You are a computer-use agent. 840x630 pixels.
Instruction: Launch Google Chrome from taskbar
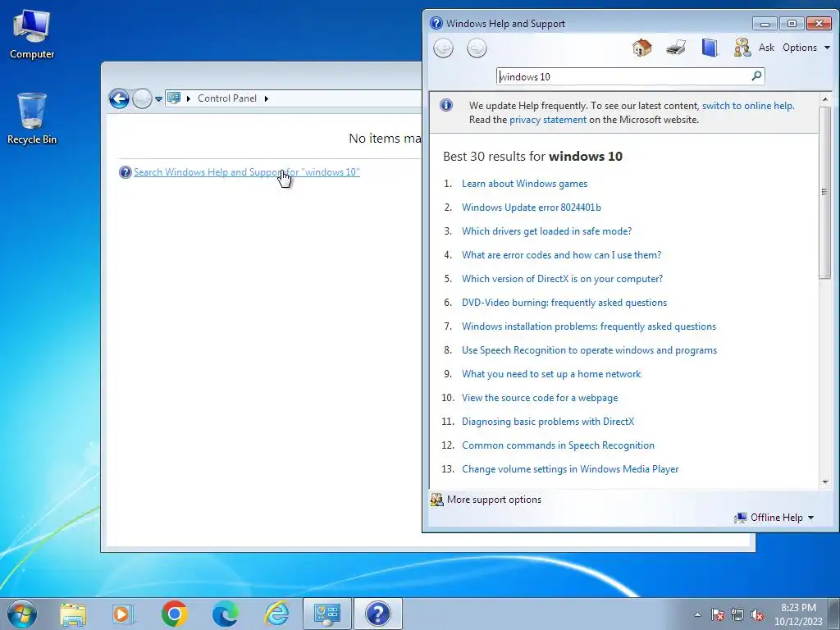(174, 614)
